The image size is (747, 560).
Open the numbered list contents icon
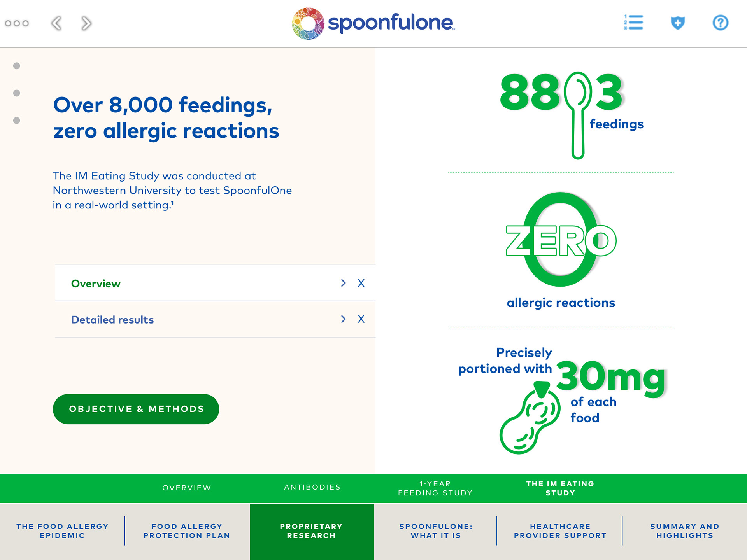point(633,23)
